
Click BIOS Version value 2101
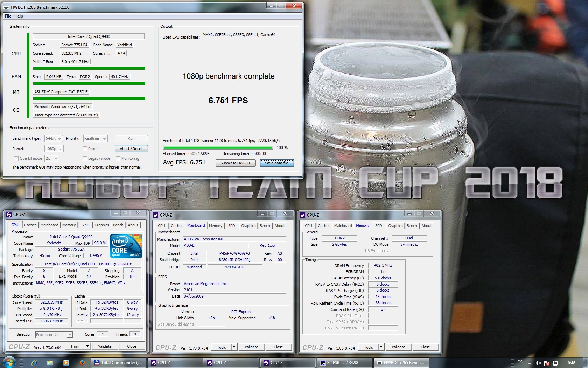(x=234, y=290)
